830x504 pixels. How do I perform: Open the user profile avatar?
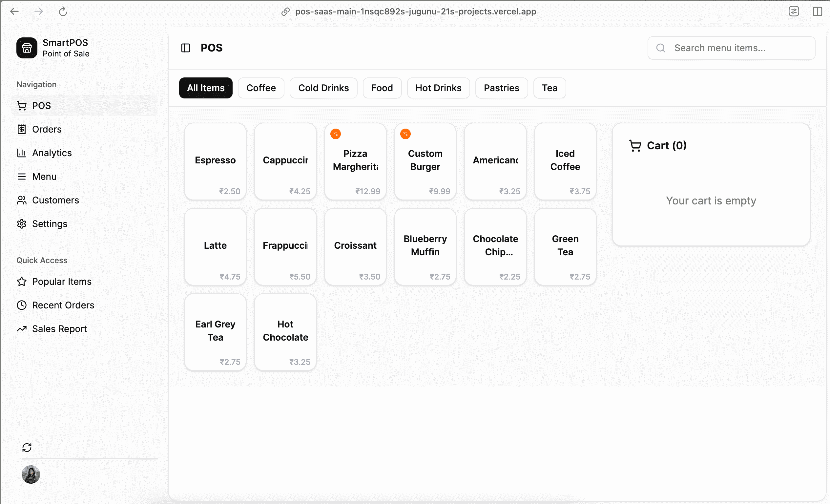tap(31, 474)
